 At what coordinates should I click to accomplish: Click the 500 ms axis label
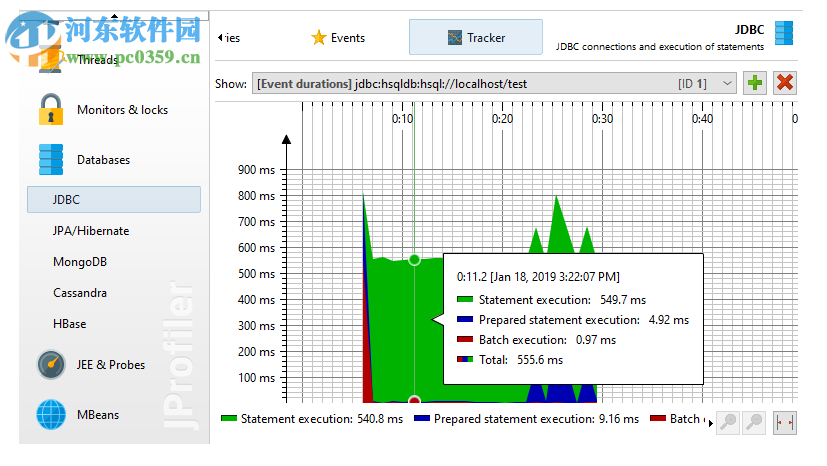[256, 274]
